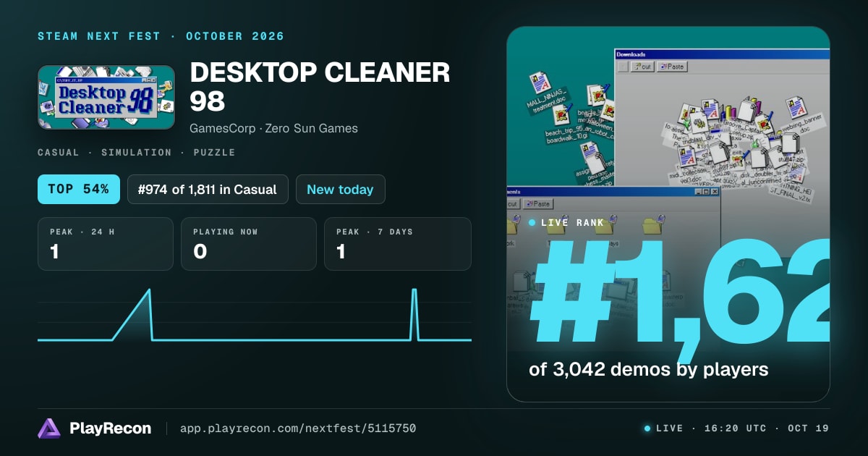This screenshot has width=868, height=456.
Task: Click the cut button in Downloads window
Action: [642, 67]
